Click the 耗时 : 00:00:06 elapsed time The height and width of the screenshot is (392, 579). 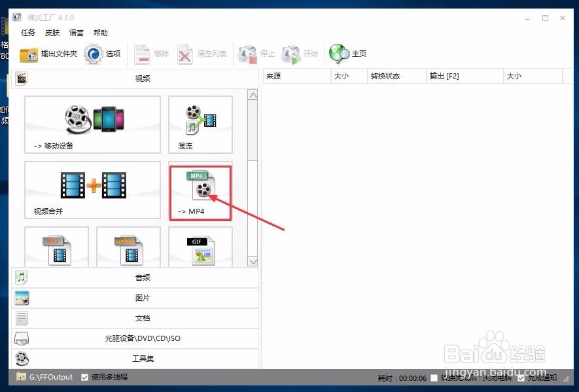coord(402,378)
